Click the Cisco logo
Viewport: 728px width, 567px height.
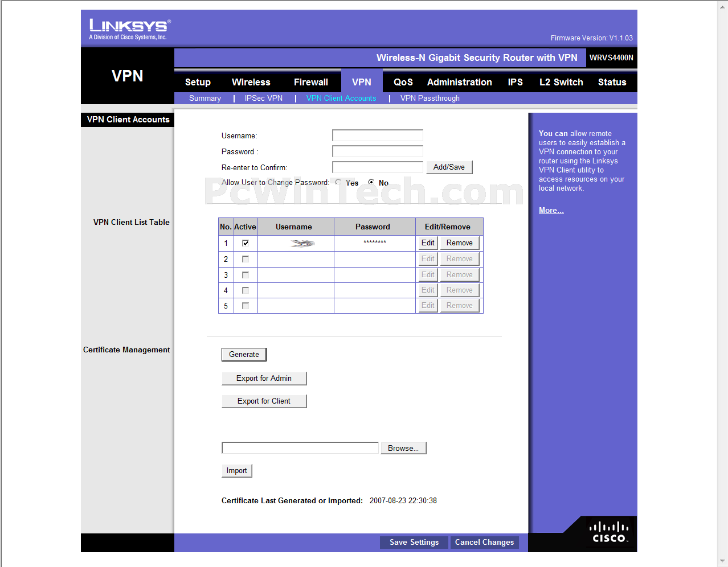pyautogui.click(x=609, y=533)
